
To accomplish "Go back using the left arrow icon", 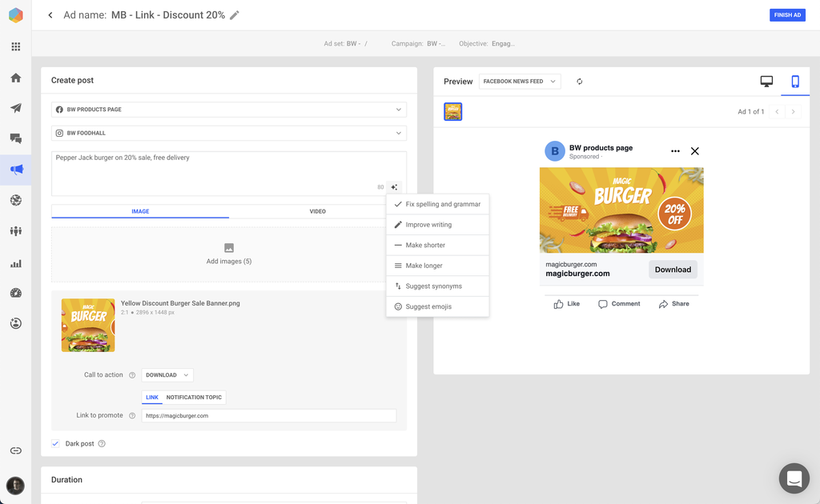I will [x=50, y=15].
